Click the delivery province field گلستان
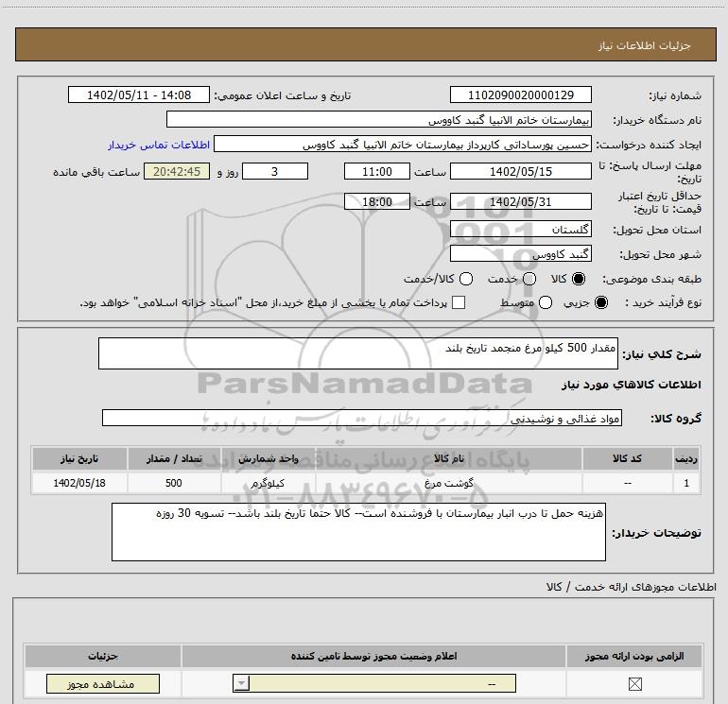The height and width of the screenshot is (704, 728). (520, 230)
